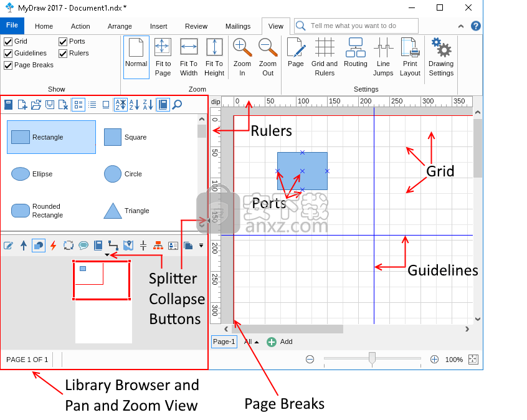527x420 pixels.
Task: Sort library items descending Z to A
Action: pyautogui.click(x=148, y=105)
